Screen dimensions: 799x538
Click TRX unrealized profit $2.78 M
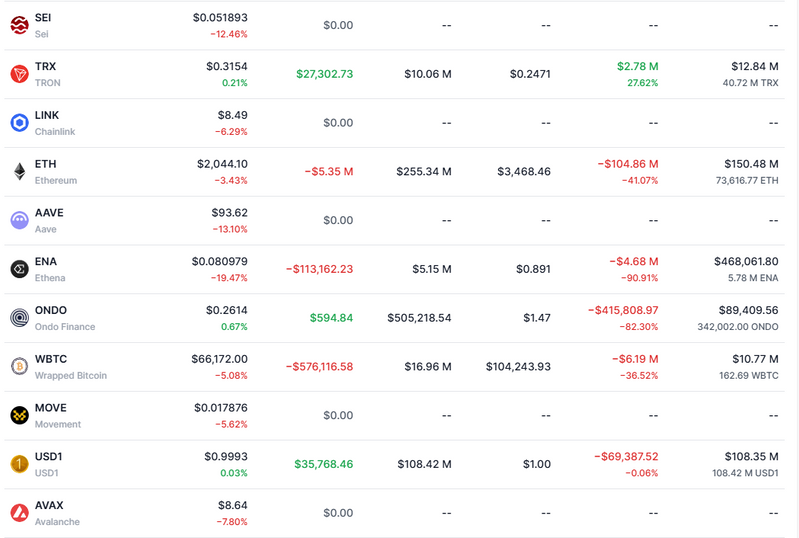pyautogui.click(x=637, y=67)
